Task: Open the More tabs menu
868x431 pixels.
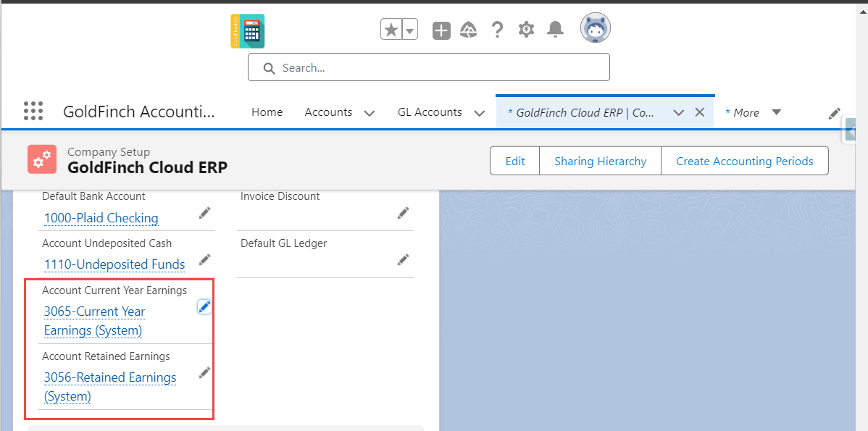Action: [x=753, y=112]
